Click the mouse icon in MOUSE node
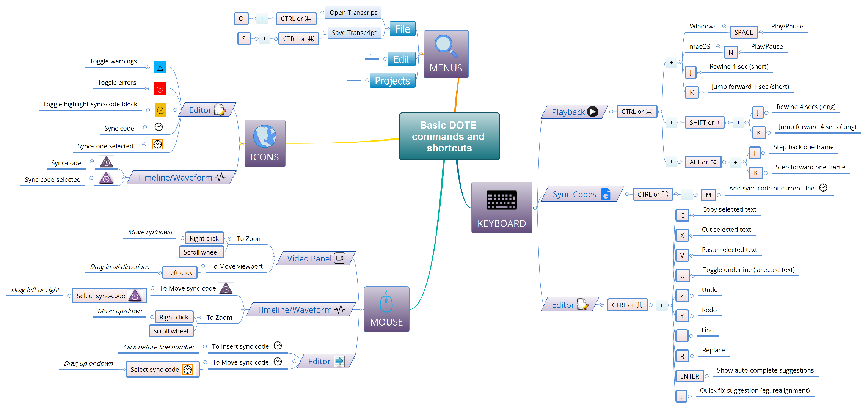This screenshot has width=868, height=409. (386, 302)
